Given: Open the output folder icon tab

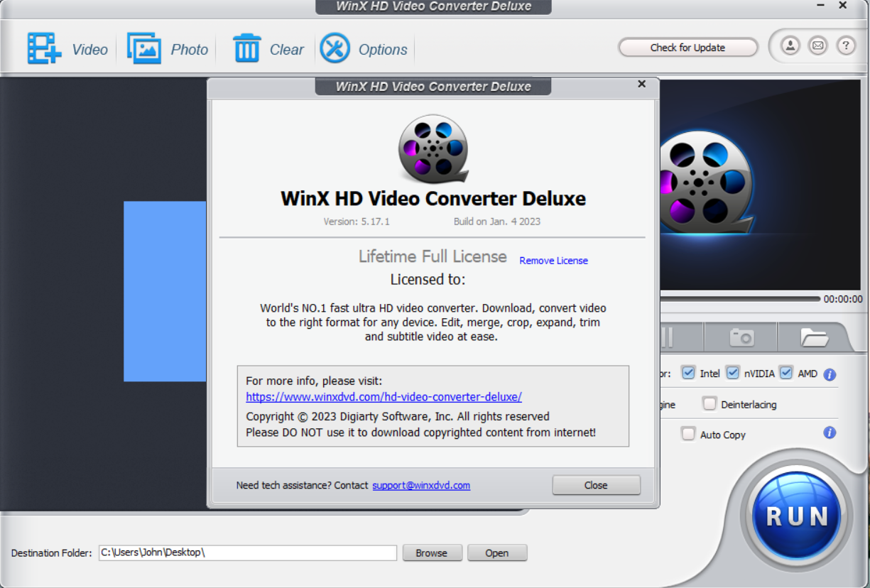Looking at the screenshot, I should click(x=815, y=337).
